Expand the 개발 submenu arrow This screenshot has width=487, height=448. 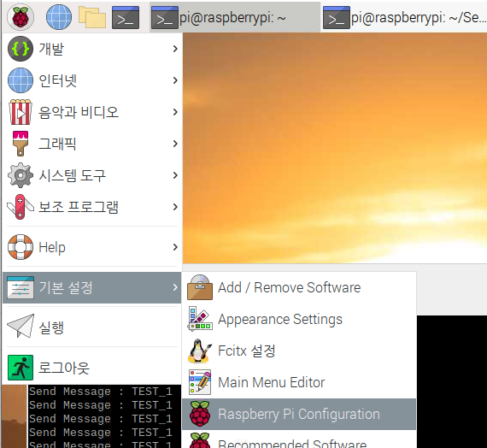pyautogui.click(x=175, y=49)
